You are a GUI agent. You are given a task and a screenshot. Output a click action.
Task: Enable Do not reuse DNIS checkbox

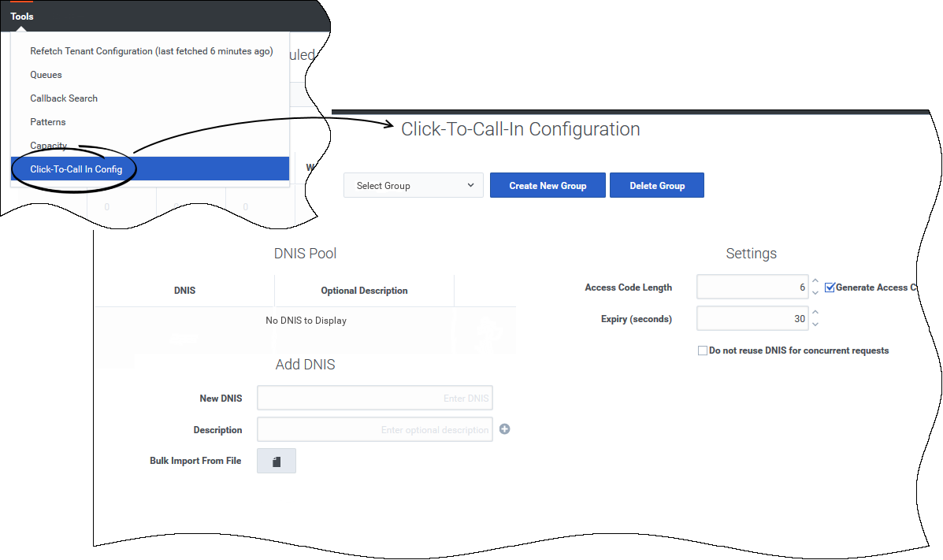(703, 350)
